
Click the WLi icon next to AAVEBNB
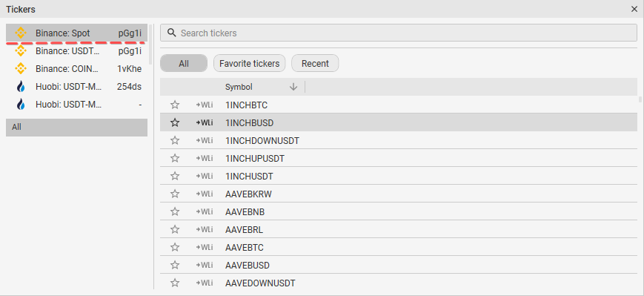204,211
